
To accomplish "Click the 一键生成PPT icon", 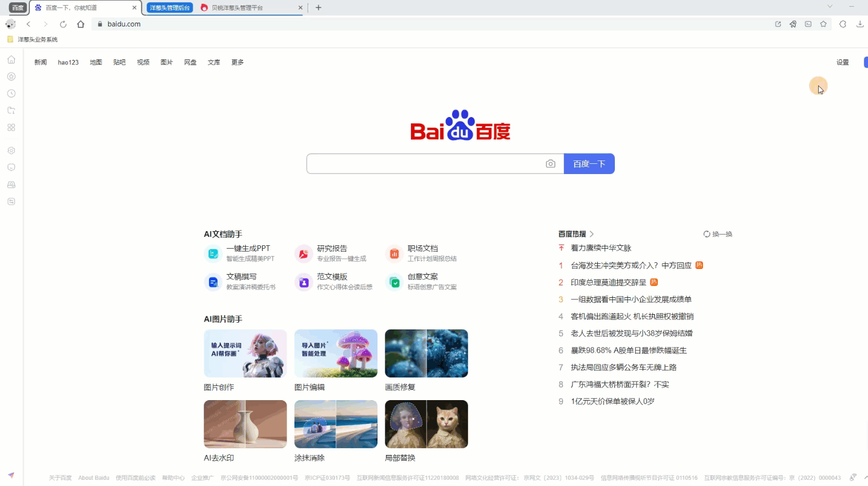I will click(213, 254).
